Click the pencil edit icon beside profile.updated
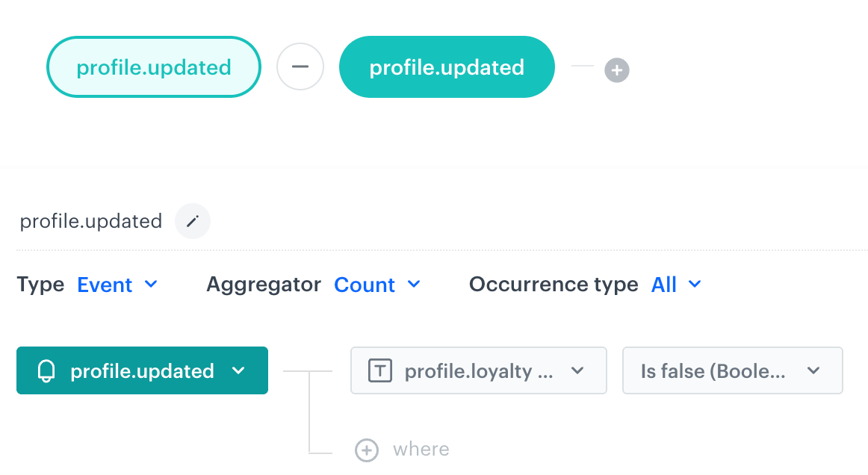 point(193,222)
